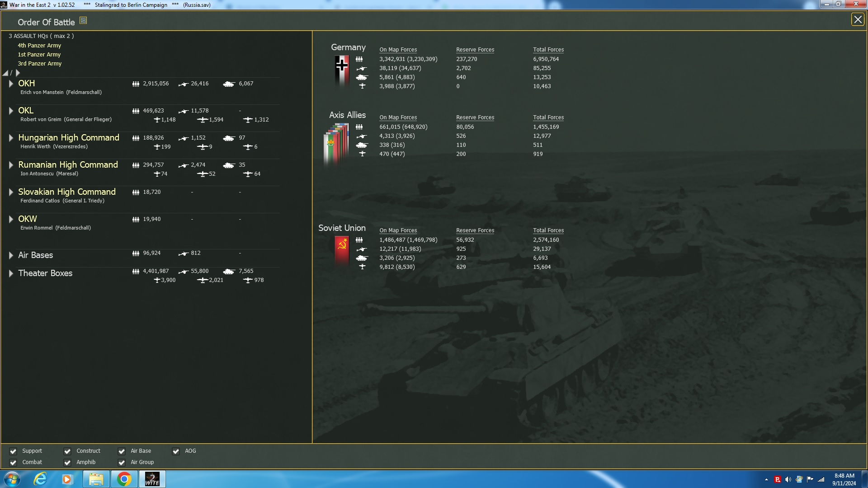This screenshot has width=868, height=488.
Task: Click Germany's Total Forces header
Action: click(x=548, y=50)
